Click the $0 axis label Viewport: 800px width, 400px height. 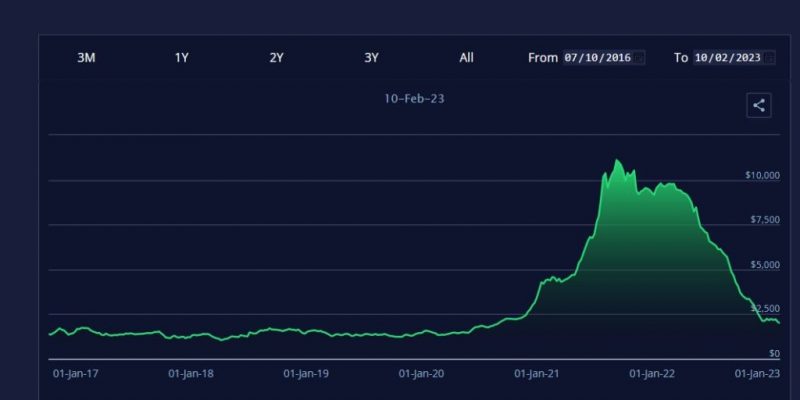tap(774, 353)
